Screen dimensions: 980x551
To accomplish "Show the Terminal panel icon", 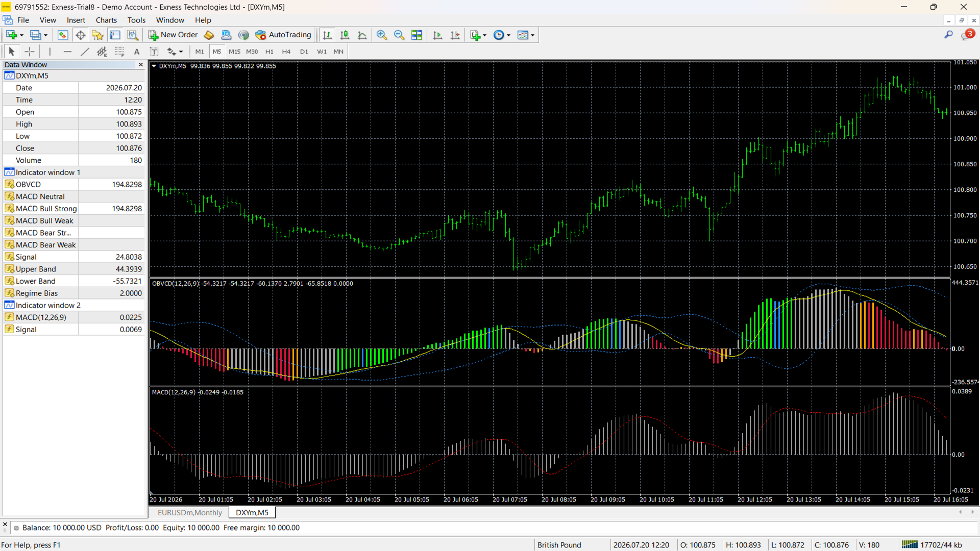I will tap(115, 35).
